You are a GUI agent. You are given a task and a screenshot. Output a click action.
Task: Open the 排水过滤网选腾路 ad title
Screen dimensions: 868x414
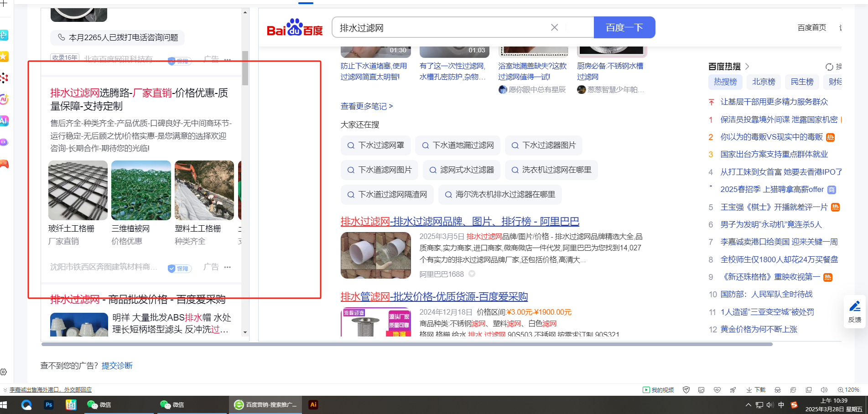139,99
